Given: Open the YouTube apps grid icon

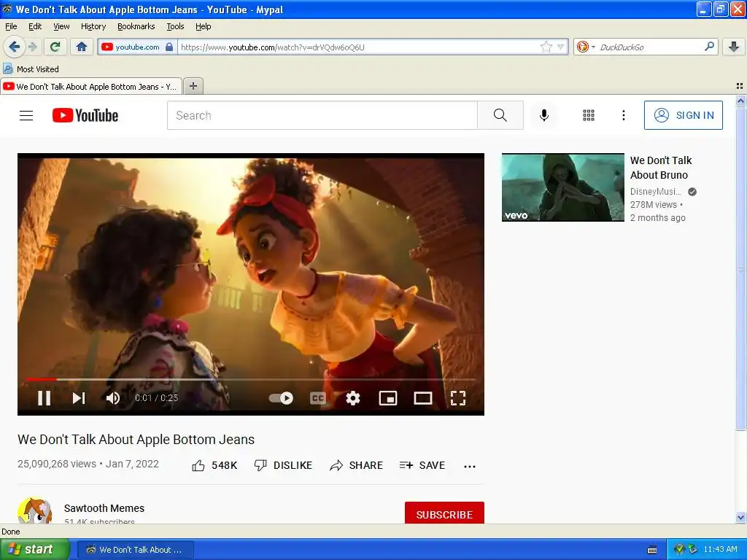Looking at the screenshot, I should pyautogui.click(x=589, y=115).
